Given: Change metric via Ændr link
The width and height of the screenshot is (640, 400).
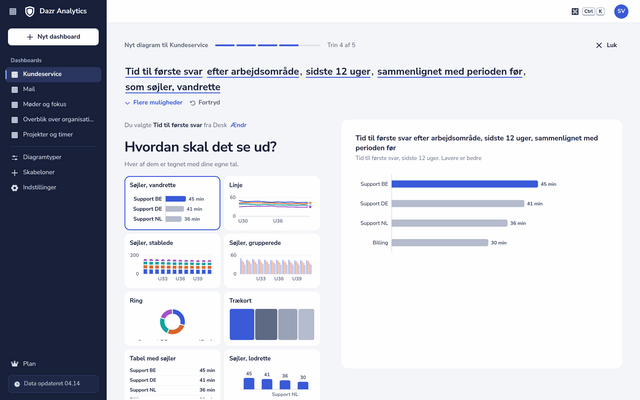Looking at the screenshot, I should (238, 125).
